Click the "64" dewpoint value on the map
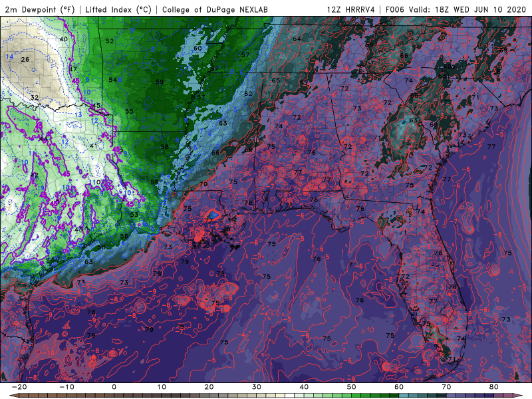 click(297, 39)
